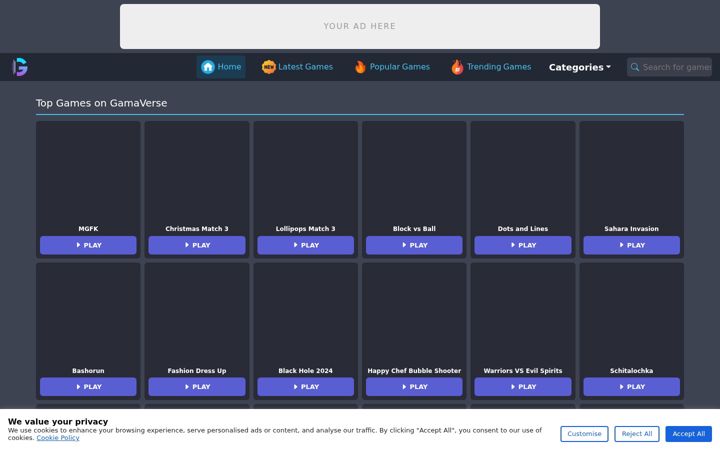Screen dimensions: 720x450
Task: Click the flame icon beside Popular Games
Action: (x=360, y=67)
